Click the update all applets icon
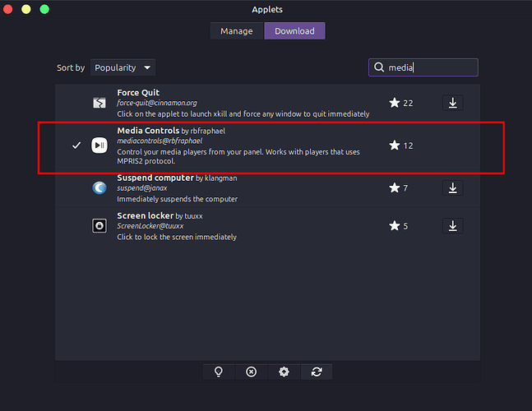The width and height of the screenshot is (532, 411). [284, 372]
